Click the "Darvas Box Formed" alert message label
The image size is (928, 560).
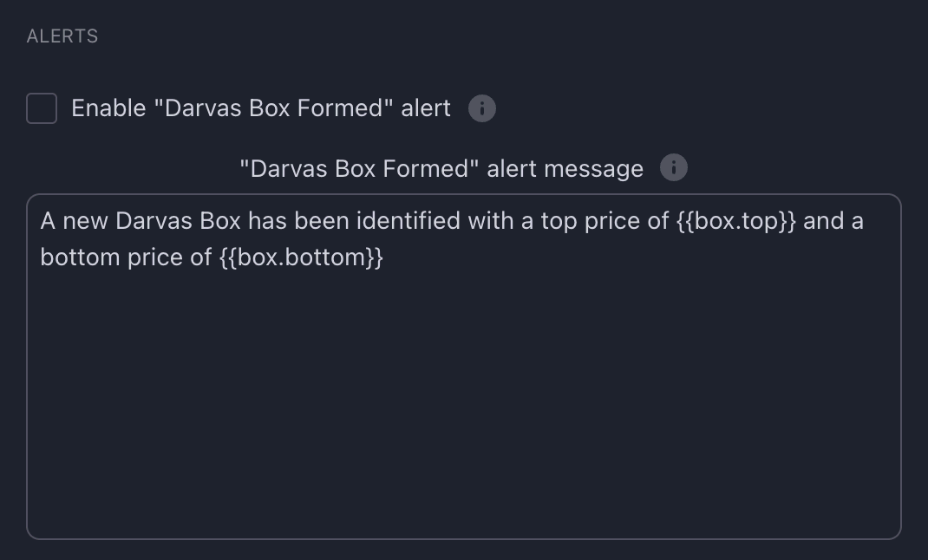(442, 167)
